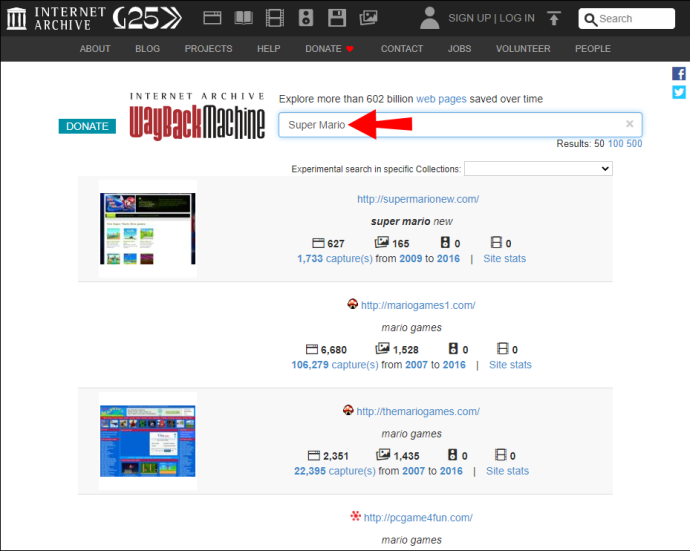Viewport: 690px width, 551px height.
Task: Click the audio count icon for themariogames.com
Action: click(x=452, y=455)
